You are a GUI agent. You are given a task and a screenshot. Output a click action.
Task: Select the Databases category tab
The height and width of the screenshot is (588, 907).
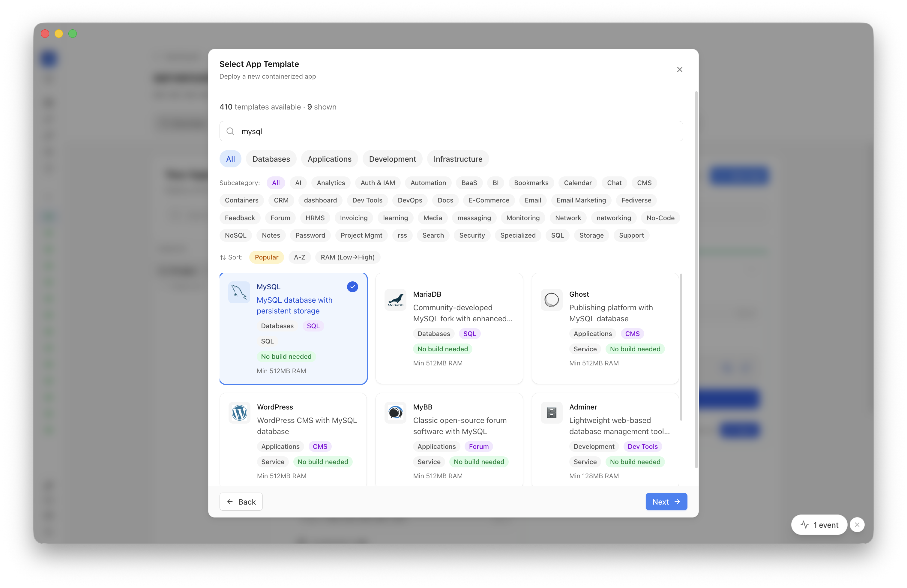coord(271,159)
